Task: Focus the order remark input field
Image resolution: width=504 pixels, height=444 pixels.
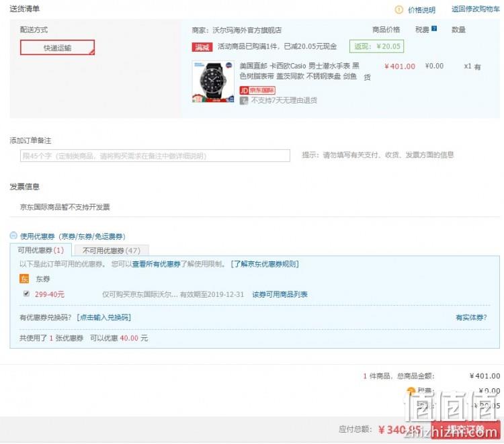Action: click(155, 156)
